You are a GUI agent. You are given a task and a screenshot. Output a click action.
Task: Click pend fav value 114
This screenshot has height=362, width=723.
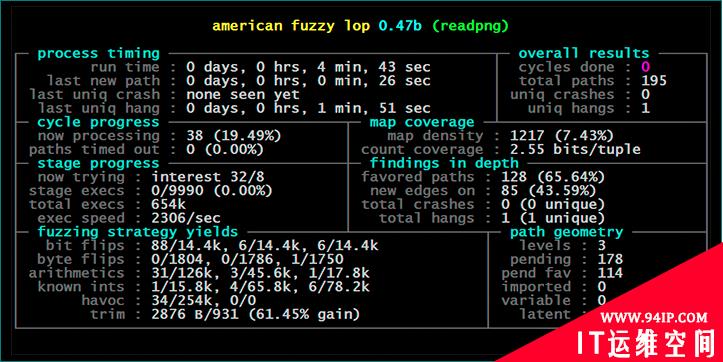point(610,273)
